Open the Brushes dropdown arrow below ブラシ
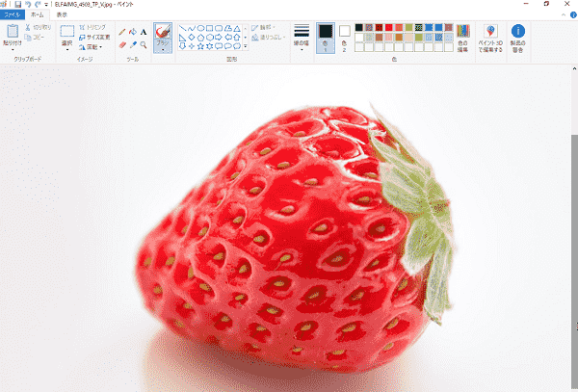The height and width of the screenshot is (392, 578). 163,49
